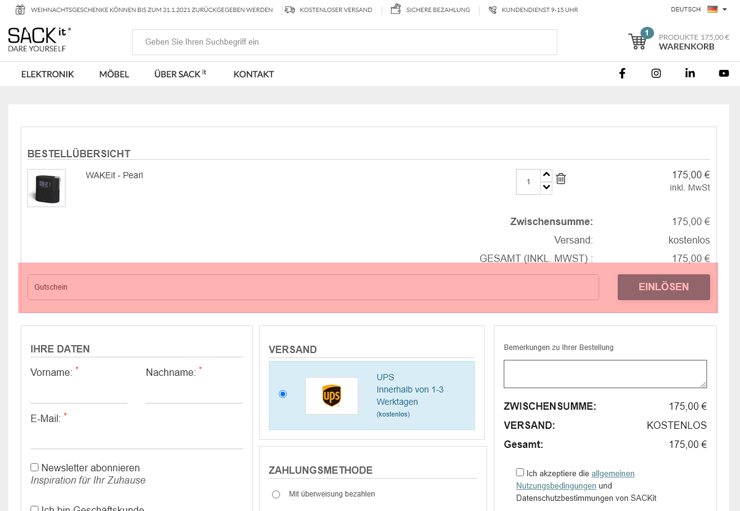Click the WARENKORB link

click(x=687, y=47)
